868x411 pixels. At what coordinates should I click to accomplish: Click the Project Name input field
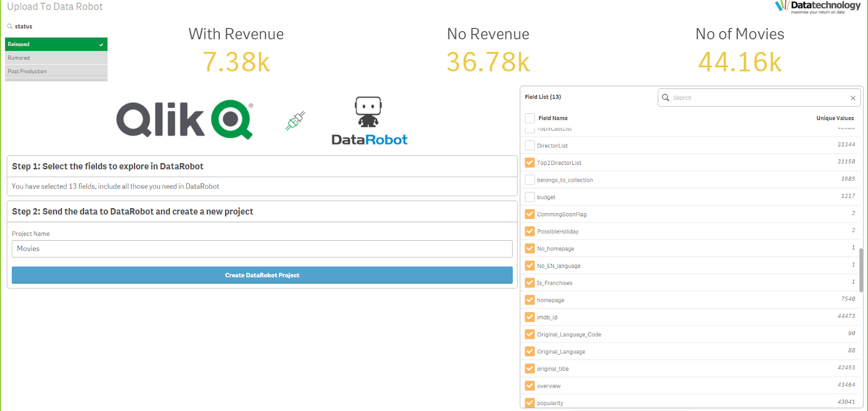point(262,249)
